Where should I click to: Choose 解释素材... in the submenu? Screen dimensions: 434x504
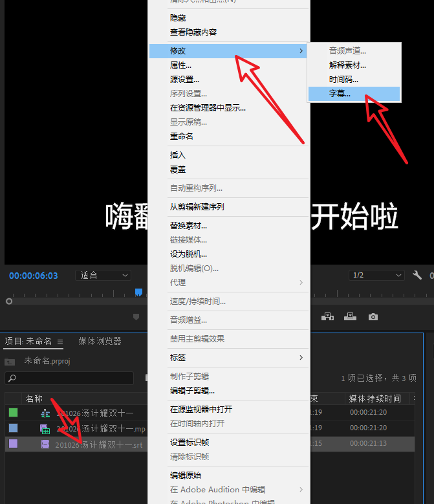click(x=354, y=65)
